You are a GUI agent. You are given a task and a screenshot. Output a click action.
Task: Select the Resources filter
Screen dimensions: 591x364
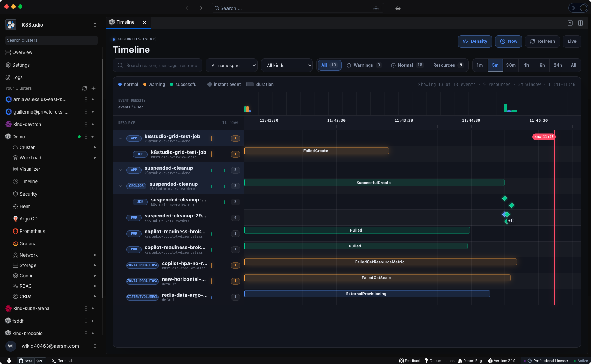tap(448, 65)
